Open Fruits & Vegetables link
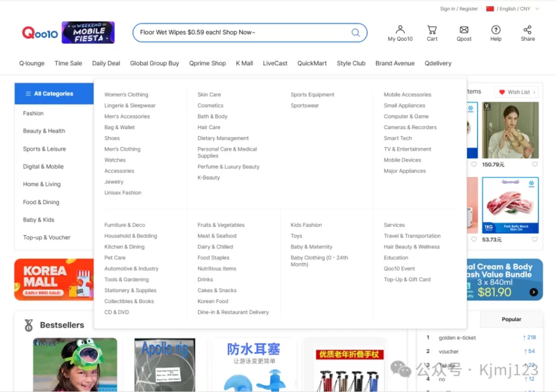This screenshot has width=556, height=392. (x=221, y=225)
